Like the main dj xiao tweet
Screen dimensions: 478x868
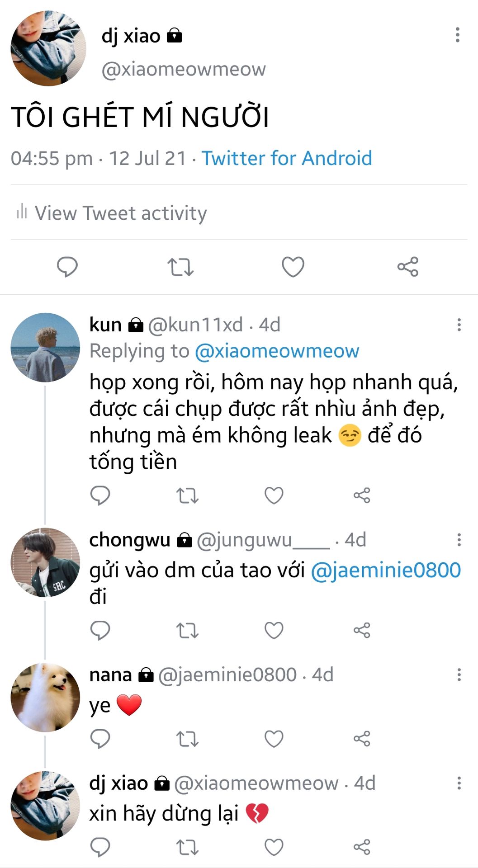pos(293,267)
